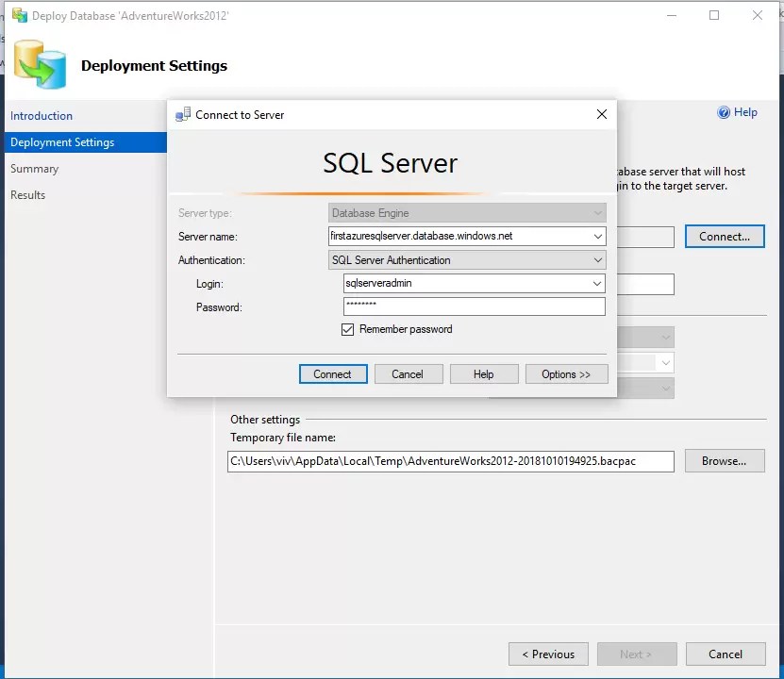Click the Help question mark icon
The width and height of the screenshot is (784, 679).
pos(723,112)
